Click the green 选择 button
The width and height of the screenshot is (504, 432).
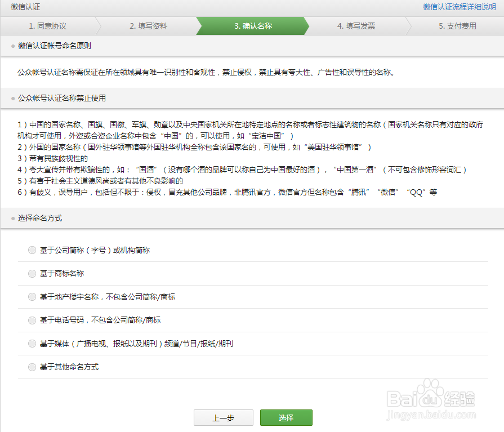click(286, 417)
